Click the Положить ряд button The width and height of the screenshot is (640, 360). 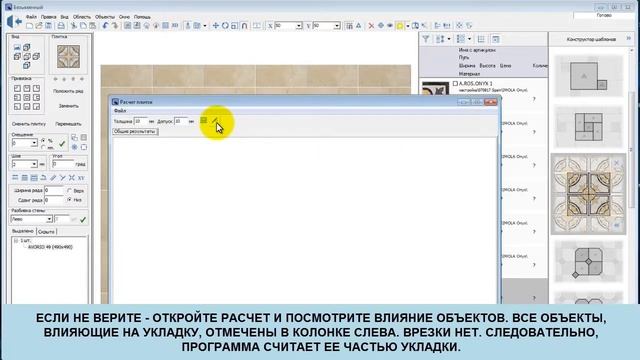tap(68, 91)
